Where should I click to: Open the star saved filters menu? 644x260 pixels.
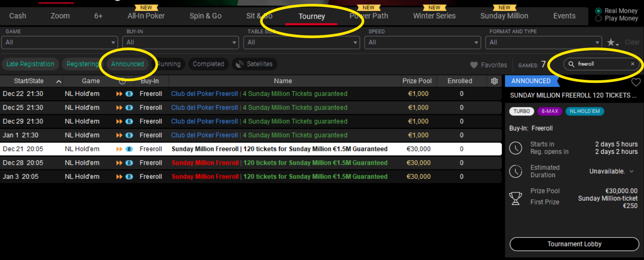pyautogui.click(x=613, y=42)
